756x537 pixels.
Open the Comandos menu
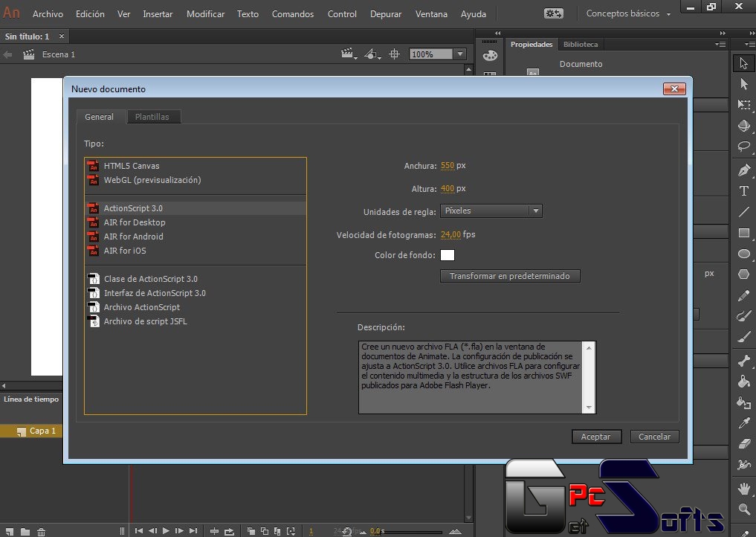pyautogui.click(x=293, y=14)
